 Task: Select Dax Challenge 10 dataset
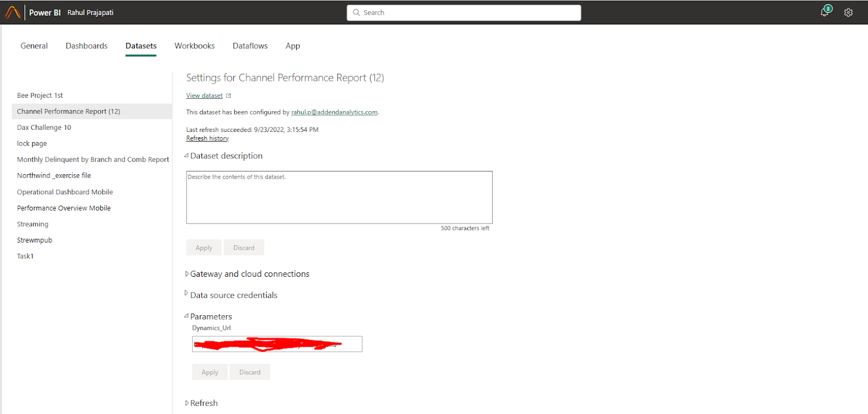click(44, 128)
